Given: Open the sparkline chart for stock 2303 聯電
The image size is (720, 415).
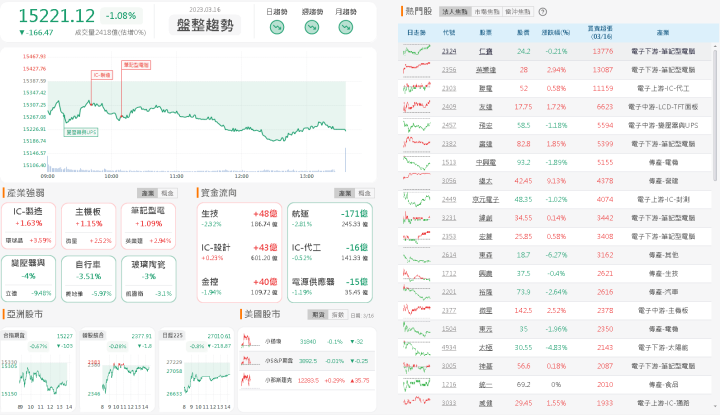Looking at the screenshot, I should (x=416, y=88).
